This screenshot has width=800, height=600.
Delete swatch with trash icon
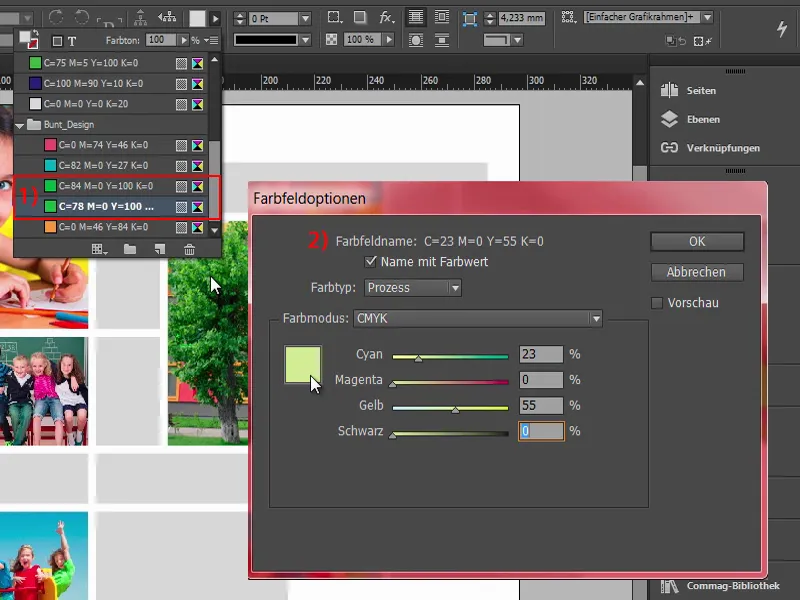coord(189,249)
